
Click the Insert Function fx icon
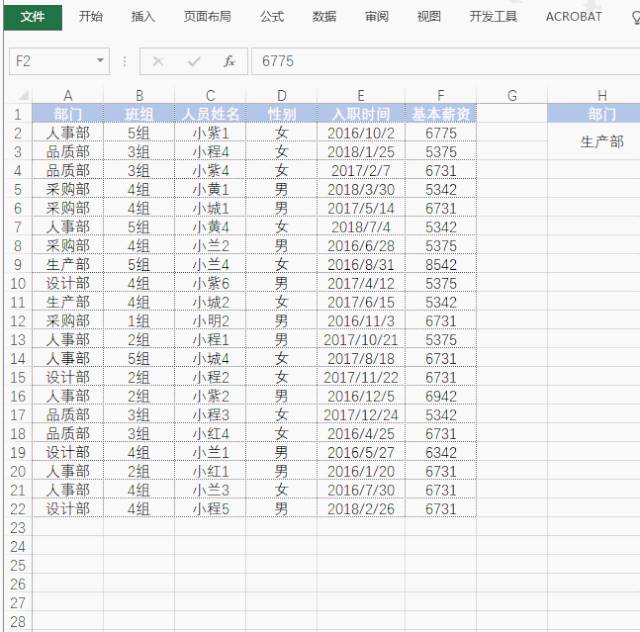229,62
